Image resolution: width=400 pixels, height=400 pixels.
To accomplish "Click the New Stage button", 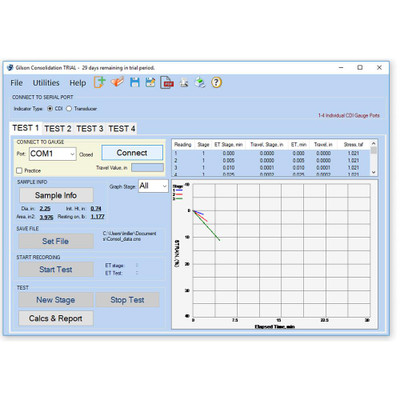I will [x=56, y=300].
